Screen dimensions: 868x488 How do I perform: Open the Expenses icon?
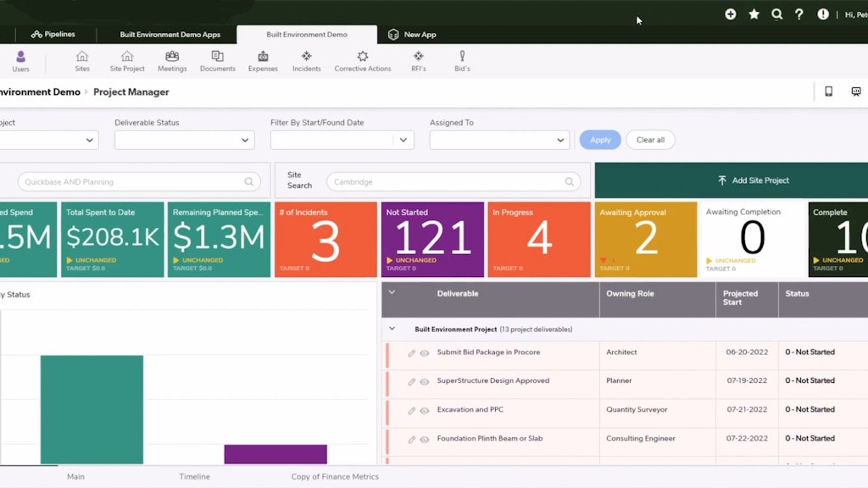click(x=262, y=59)
